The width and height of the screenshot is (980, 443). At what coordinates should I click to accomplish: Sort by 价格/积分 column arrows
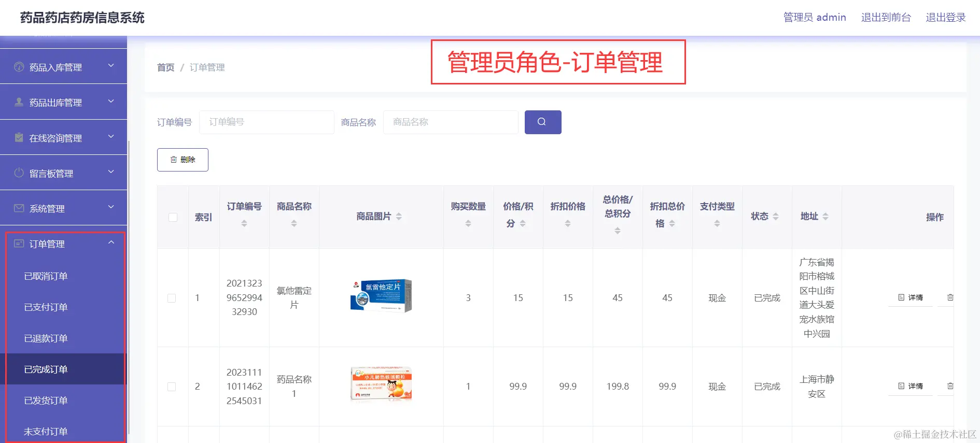523,223
